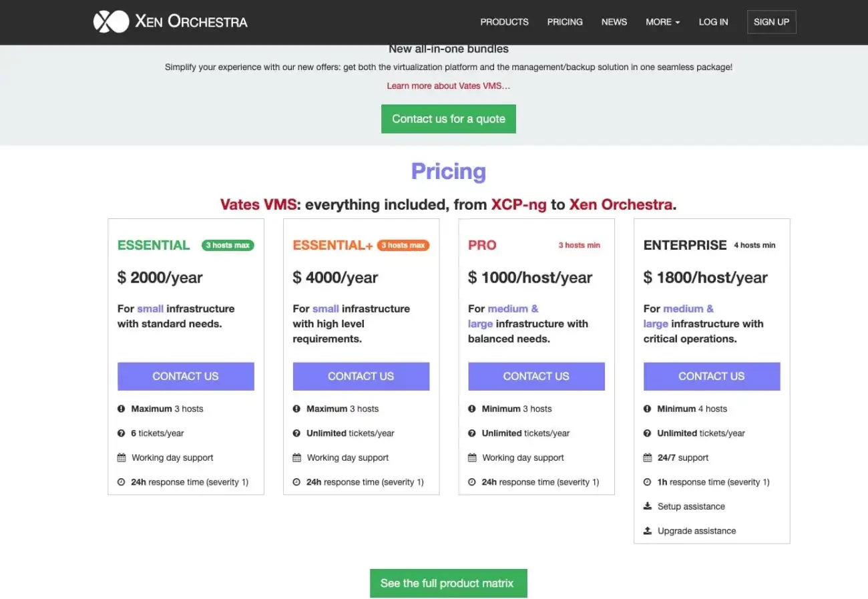Click the $ 1800/host/year price
The image size is (868, 599).
706,278
